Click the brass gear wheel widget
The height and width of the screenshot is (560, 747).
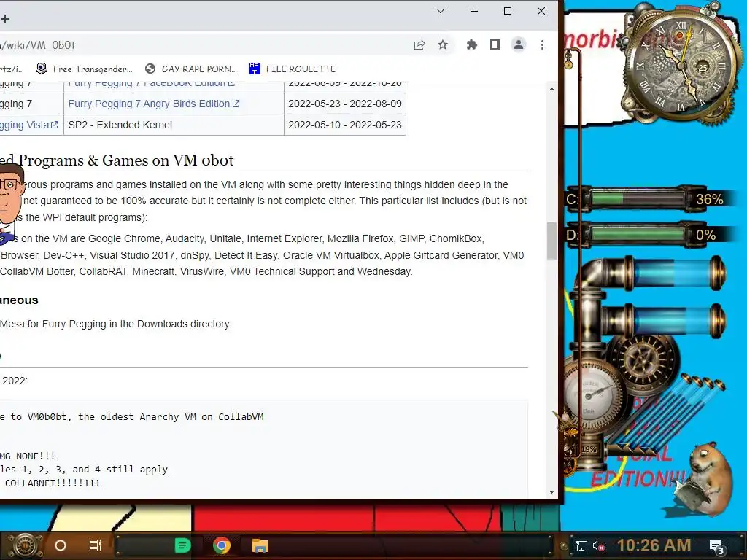click(643, 359)
